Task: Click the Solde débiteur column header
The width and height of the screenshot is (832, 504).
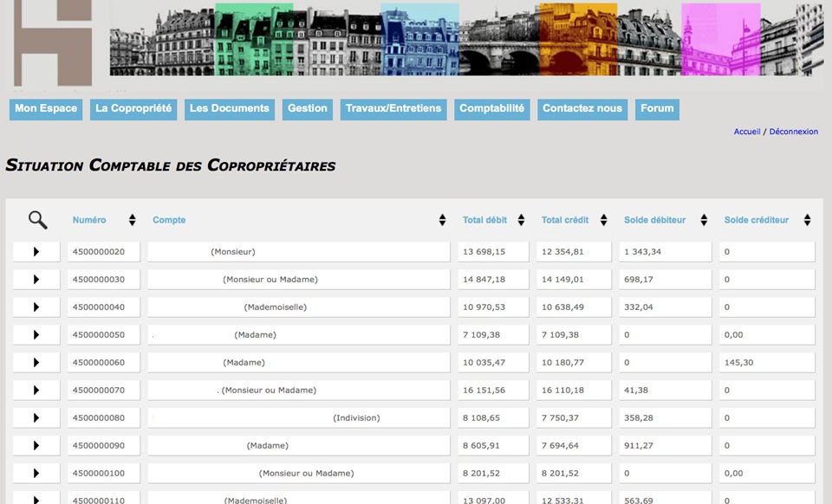Action: point(654,220)
